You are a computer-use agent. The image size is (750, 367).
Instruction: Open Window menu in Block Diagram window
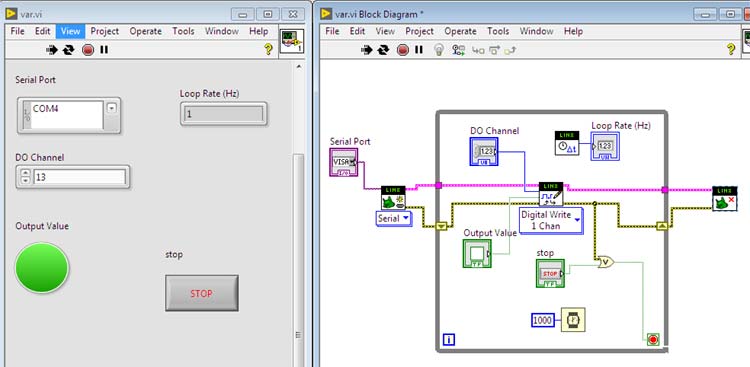point(536,31)
